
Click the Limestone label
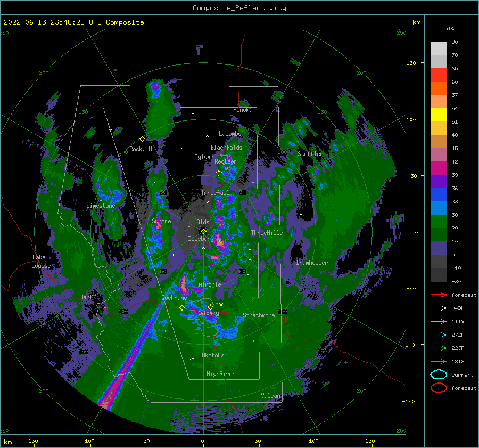coord(101,206)
